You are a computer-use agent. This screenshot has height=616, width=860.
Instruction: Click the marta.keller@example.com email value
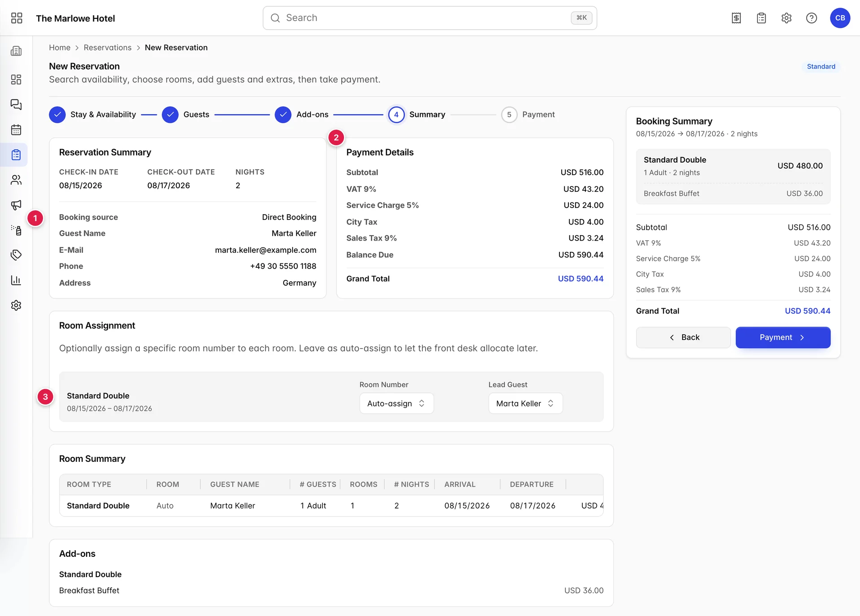pyautogui.click(x=266, y=250)
